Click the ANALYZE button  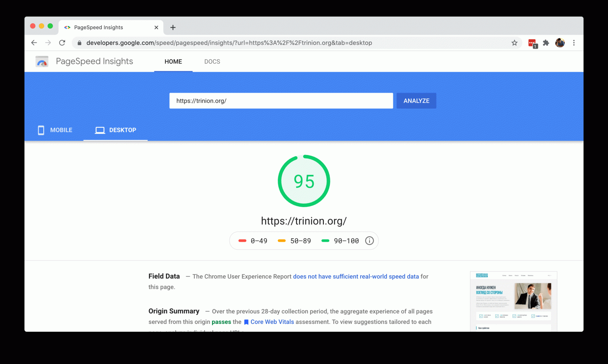[x=416, y=100]
